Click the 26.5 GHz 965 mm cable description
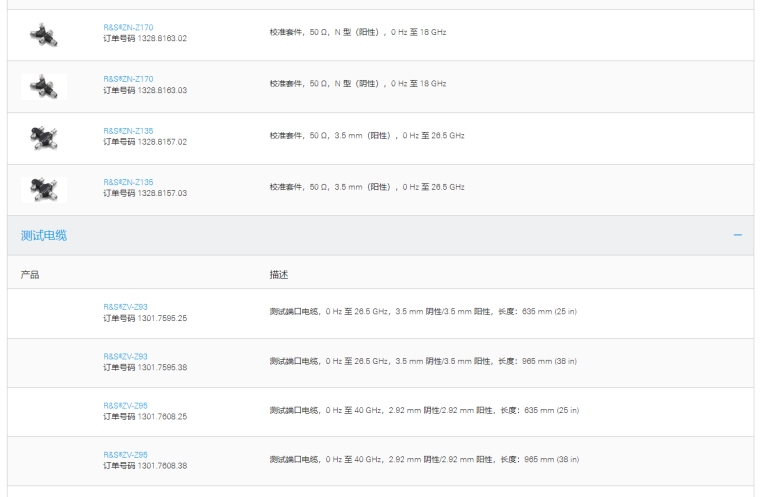This screenshot has height=497, width=760. tap(423, 362)
